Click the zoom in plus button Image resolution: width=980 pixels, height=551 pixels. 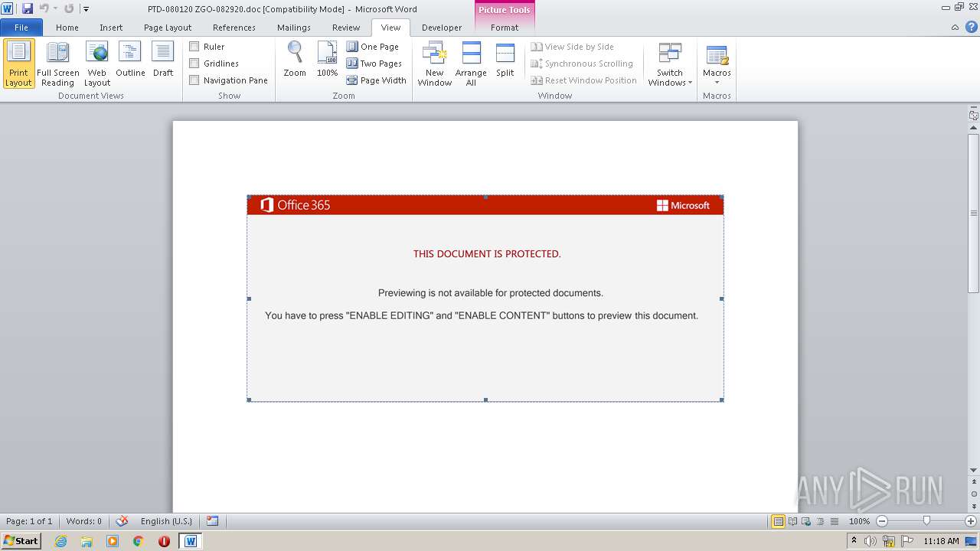(x=971, y=521)
